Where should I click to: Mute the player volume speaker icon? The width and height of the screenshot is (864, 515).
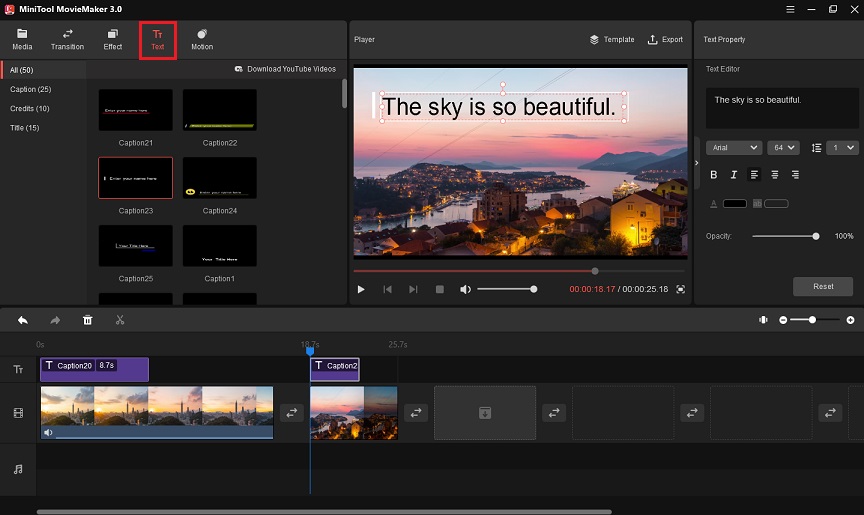(x=465, y=289)
